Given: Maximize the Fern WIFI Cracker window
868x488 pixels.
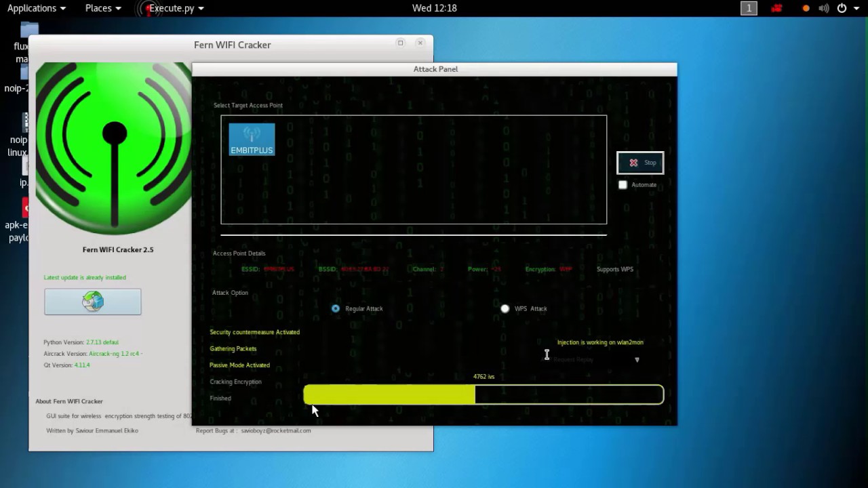Looking at the screenshot, I should tap(400, 43).
